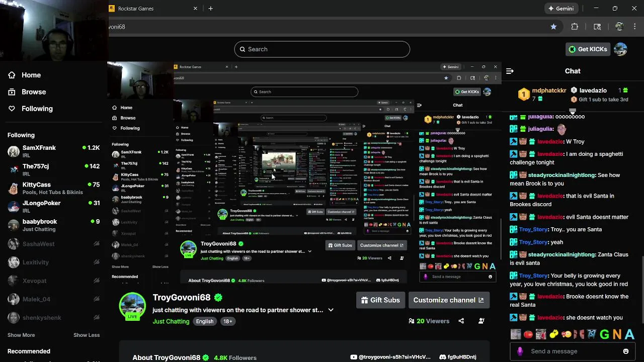The height and width of the screenshot is (362, 644).
Task: Expand the stream title chevron
Action: (x=331, y=310)
